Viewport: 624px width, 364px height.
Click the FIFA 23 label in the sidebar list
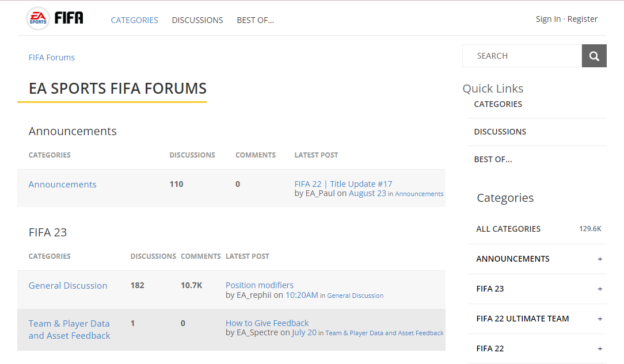point(490,289)
